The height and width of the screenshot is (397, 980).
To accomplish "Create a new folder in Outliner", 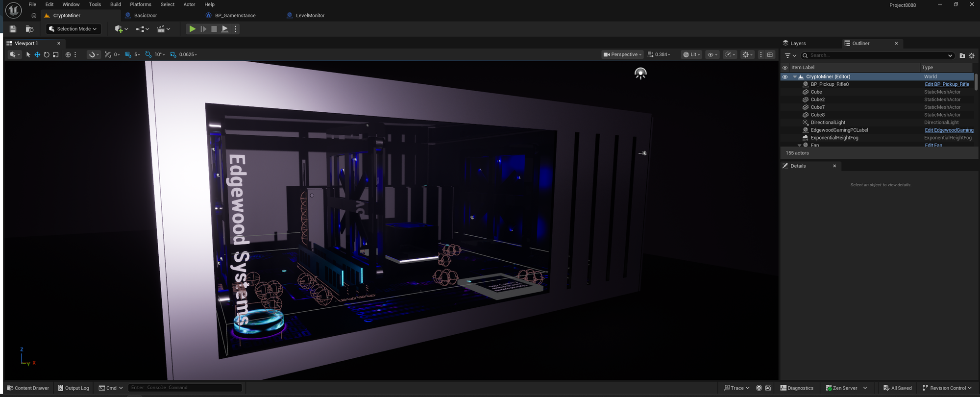I will click(x=962, y=55).
